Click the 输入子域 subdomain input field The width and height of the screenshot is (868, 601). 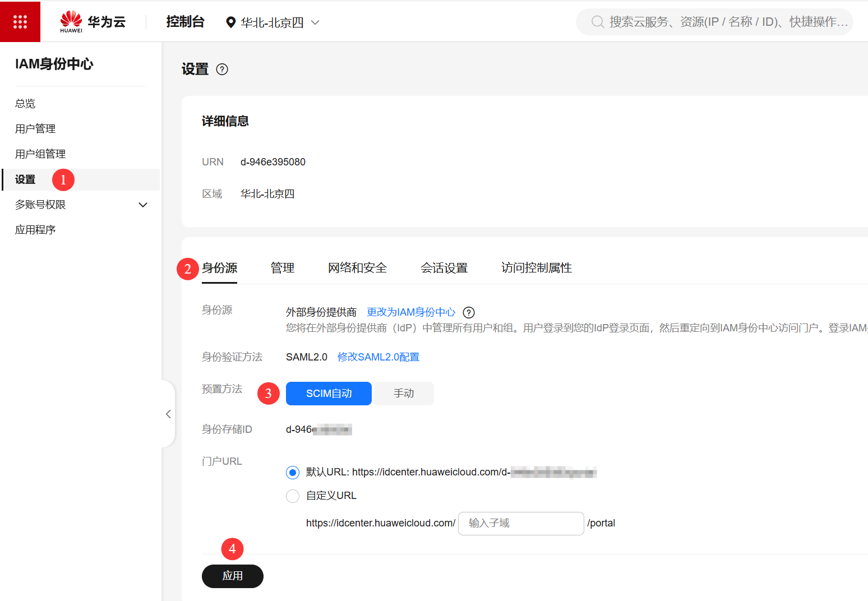[x=520, y=524]
